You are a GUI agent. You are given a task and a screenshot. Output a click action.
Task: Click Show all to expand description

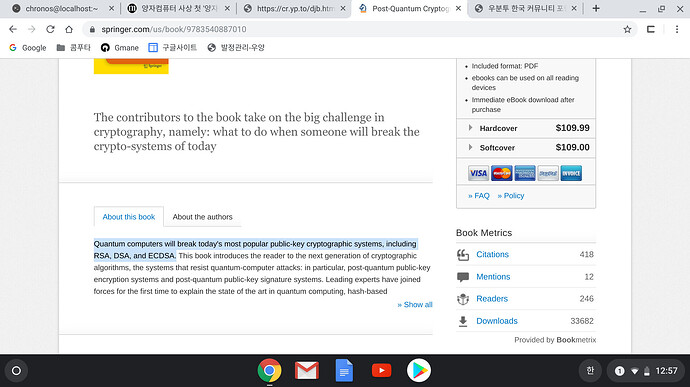tap(415, 304)
